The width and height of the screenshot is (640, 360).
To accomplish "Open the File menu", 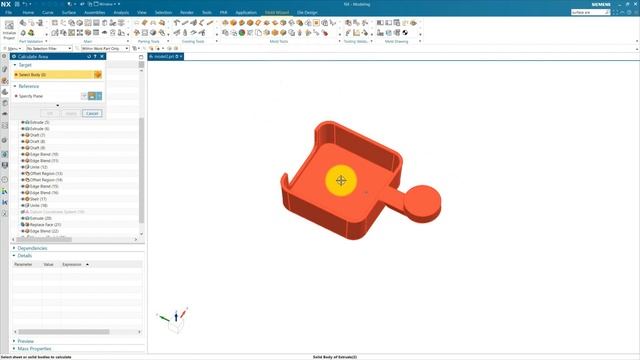I will pyautogui.click(x=8, y=13).
